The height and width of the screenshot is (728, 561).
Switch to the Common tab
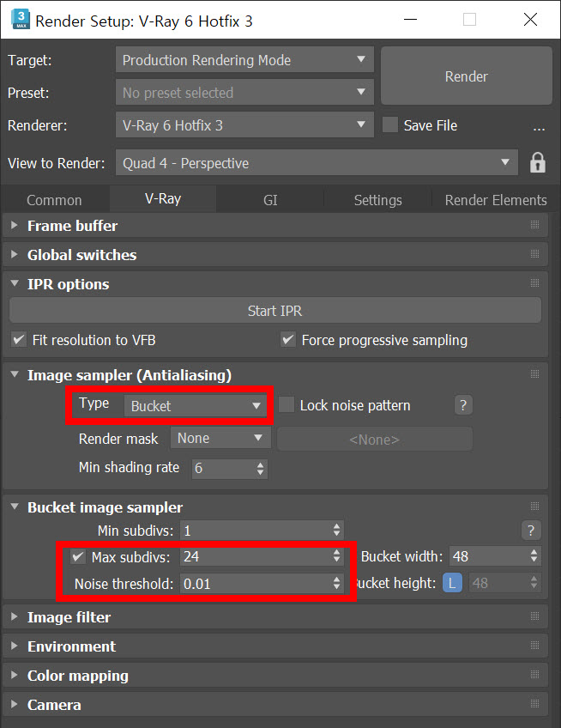click(x=54, y=200)
